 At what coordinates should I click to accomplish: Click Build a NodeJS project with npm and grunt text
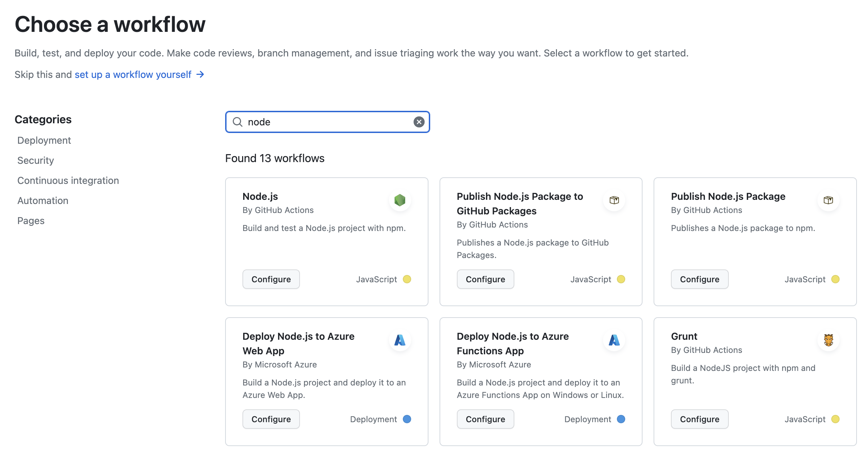pyautogui.click(x=743, y=374)
